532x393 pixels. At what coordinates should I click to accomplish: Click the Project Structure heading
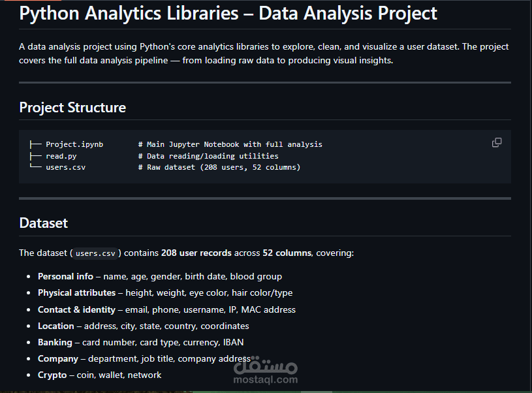point(72,108)
